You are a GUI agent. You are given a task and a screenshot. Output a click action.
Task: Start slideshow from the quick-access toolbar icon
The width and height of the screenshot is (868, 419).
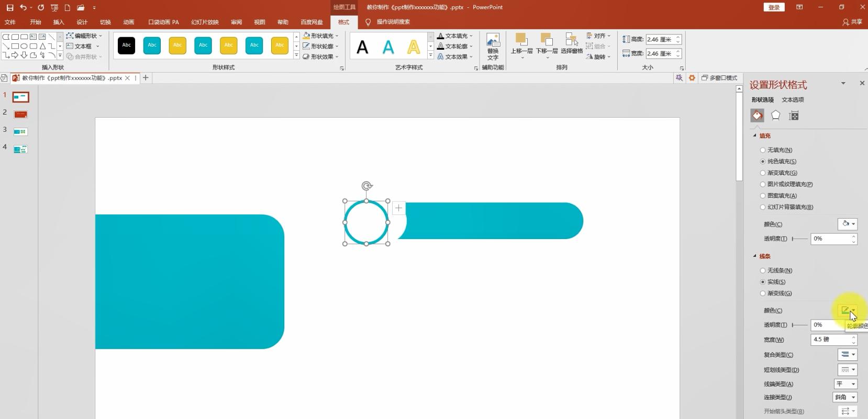54,7
